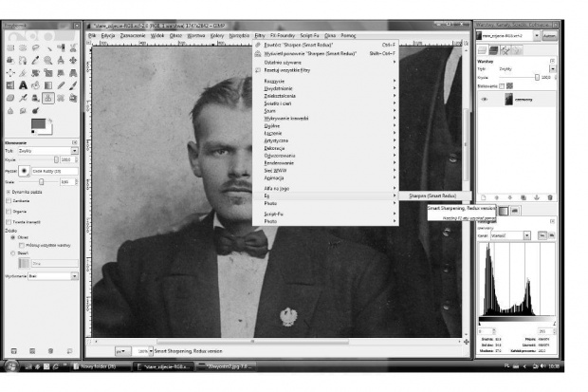This screenshot has width=588, height=392.
Task: Select the Ellipse Select tool
Action: pos(23,47)
